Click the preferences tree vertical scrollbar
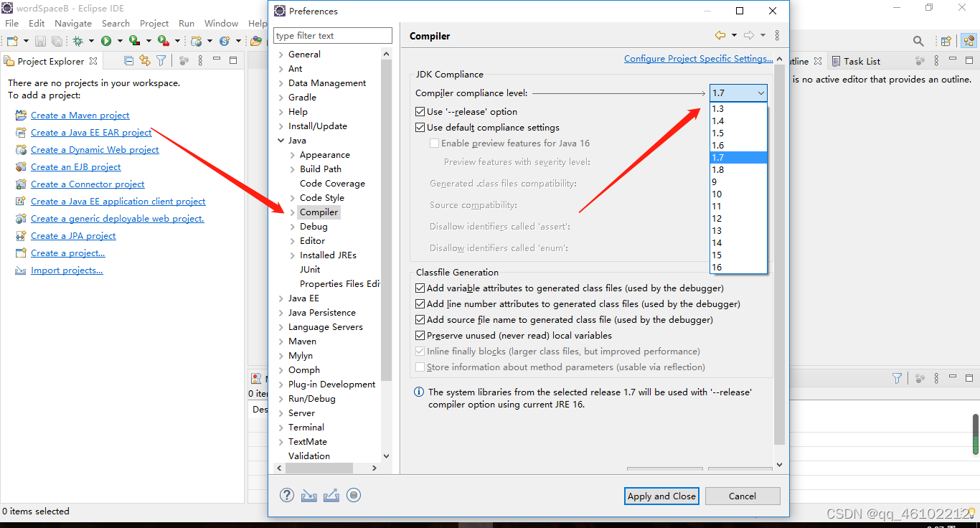The height and width of the screenshot is (528, 980). (387, 220)
